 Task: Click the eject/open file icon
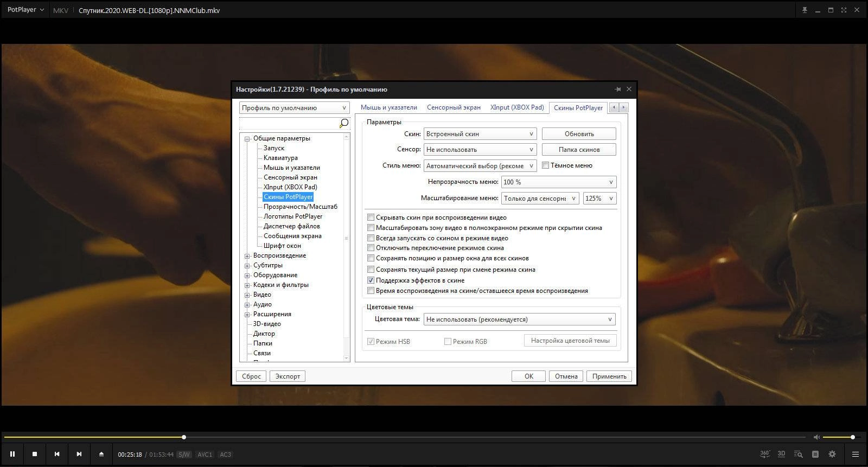click(101, 454)
